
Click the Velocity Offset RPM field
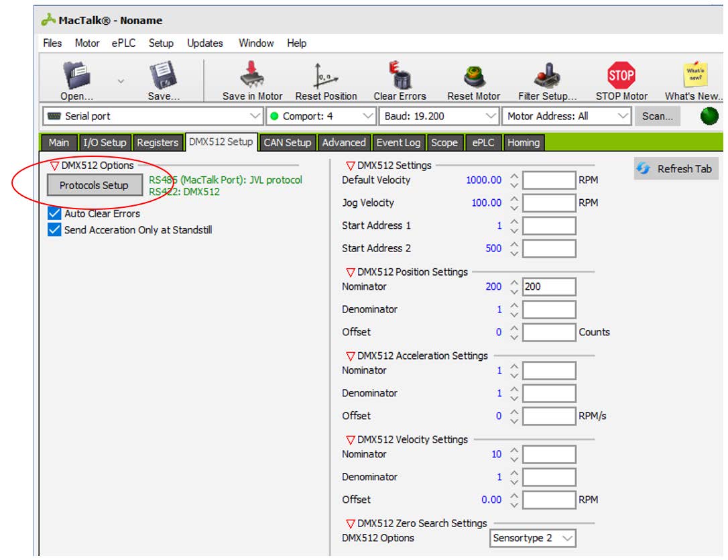coord(549,500)
